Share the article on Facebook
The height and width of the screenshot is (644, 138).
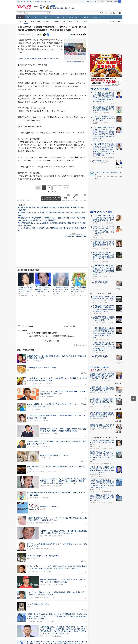(48, 35)
